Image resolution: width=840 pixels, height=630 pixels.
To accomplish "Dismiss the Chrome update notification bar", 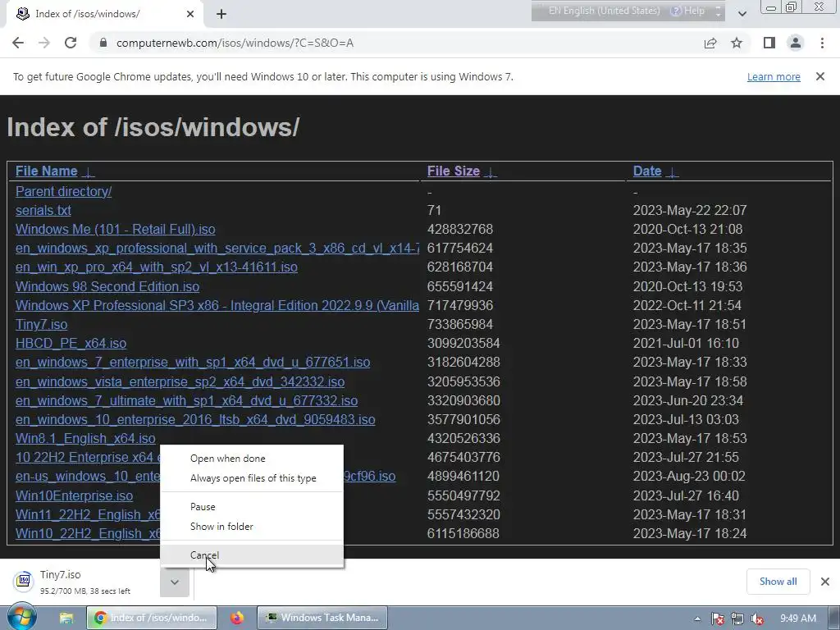I will click(820, 76).
